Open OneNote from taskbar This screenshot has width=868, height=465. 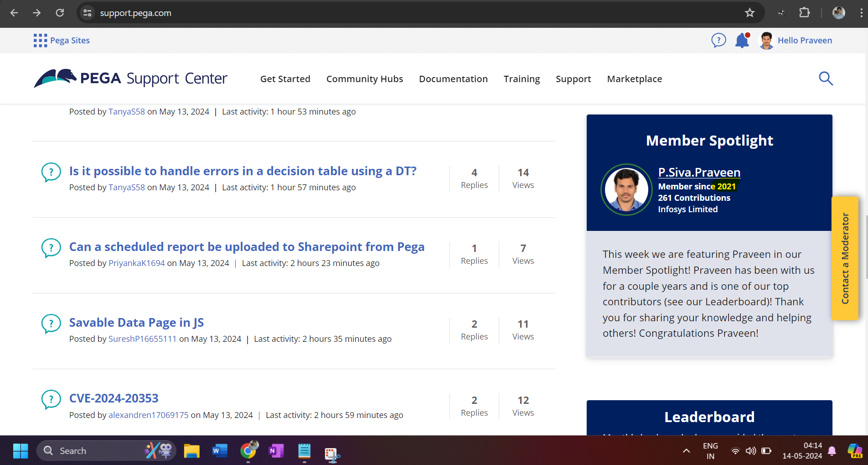(x=276, y=451)
